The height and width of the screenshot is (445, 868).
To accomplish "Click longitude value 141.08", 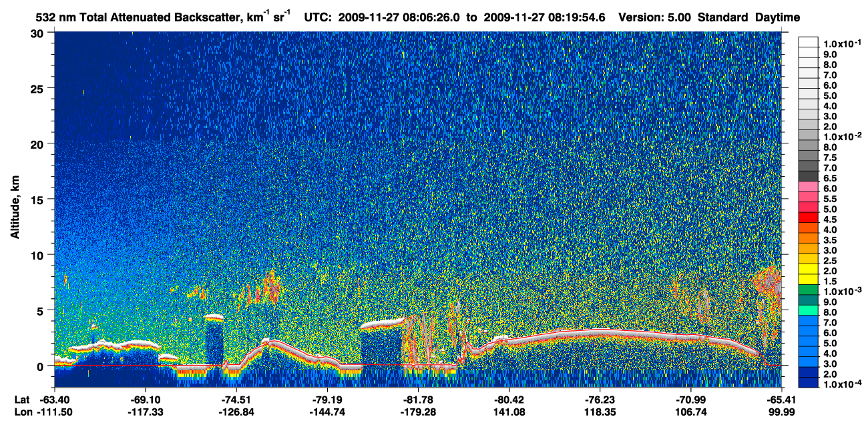I will pos(509,412).
